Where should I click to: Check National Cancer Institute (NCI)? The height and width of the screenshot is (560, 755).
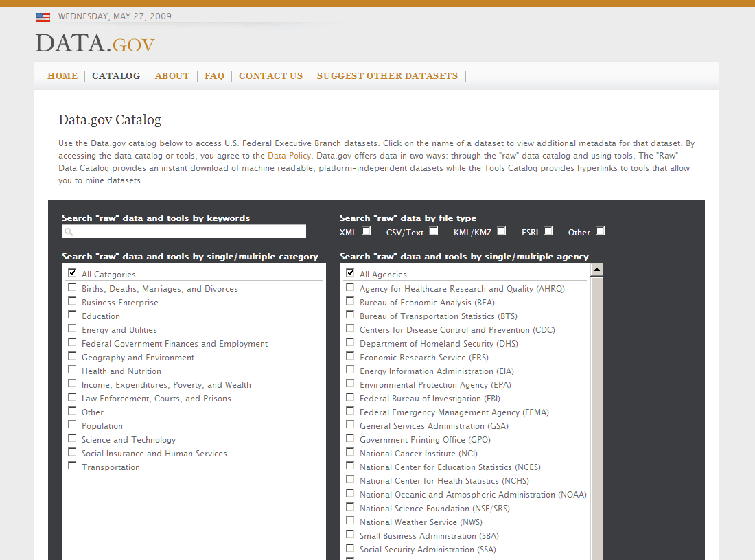pyautogui.click(x=351, y=452)
